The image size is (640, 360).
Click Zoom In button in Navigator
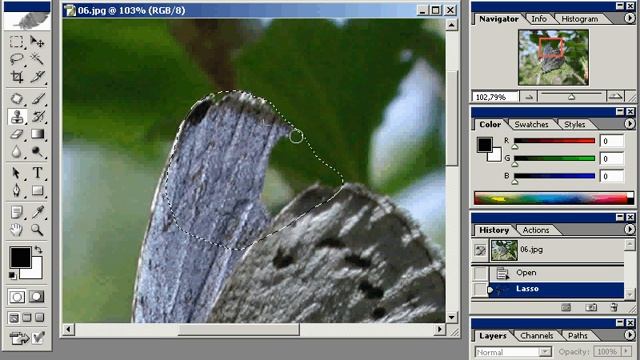pyautogui.click(x=615, y=96)
